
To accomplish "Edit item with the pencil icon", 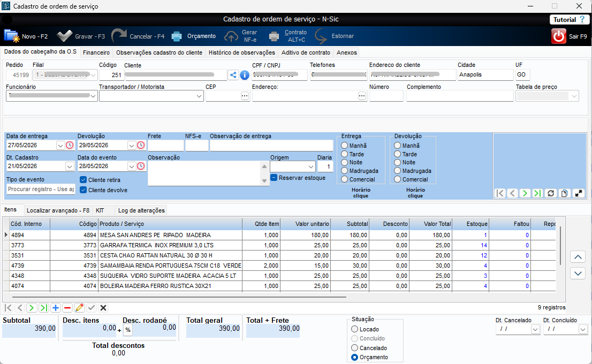I will point(79,308).
